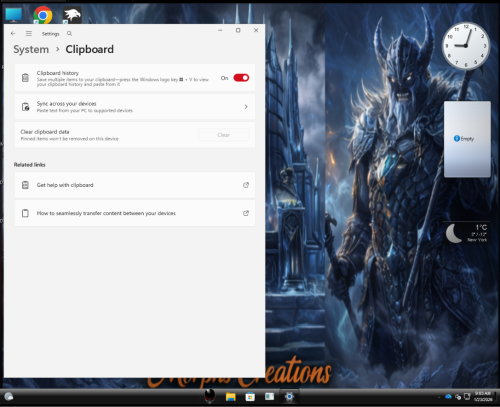The width and height of the screenshot is (500, 407).
Task: Click the New York weather gadget
Action: pyautogui.click(x=467, y=233)
